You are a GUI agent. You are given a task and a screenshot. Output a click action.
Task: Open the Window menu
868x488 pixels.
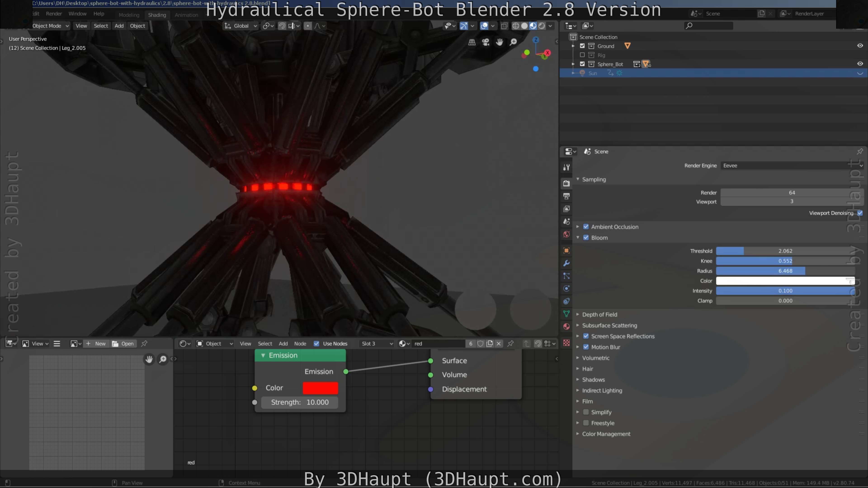[x=78, y=14]
